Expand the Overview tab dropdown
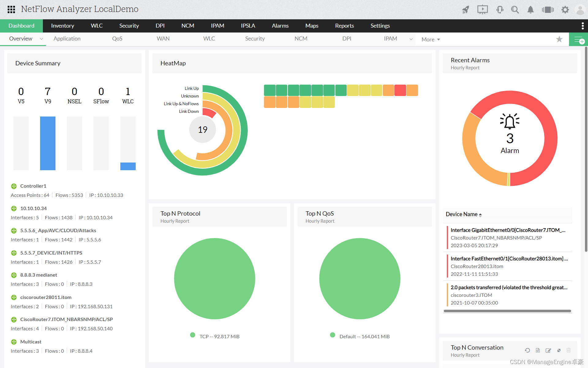 pyautogui.click(x=41, y=39)
